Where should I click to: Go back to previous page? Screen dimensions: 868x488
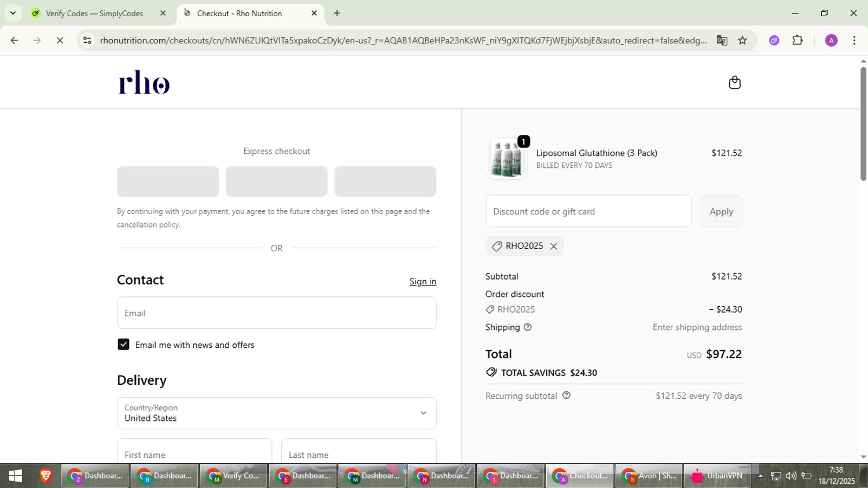point(14,41)
